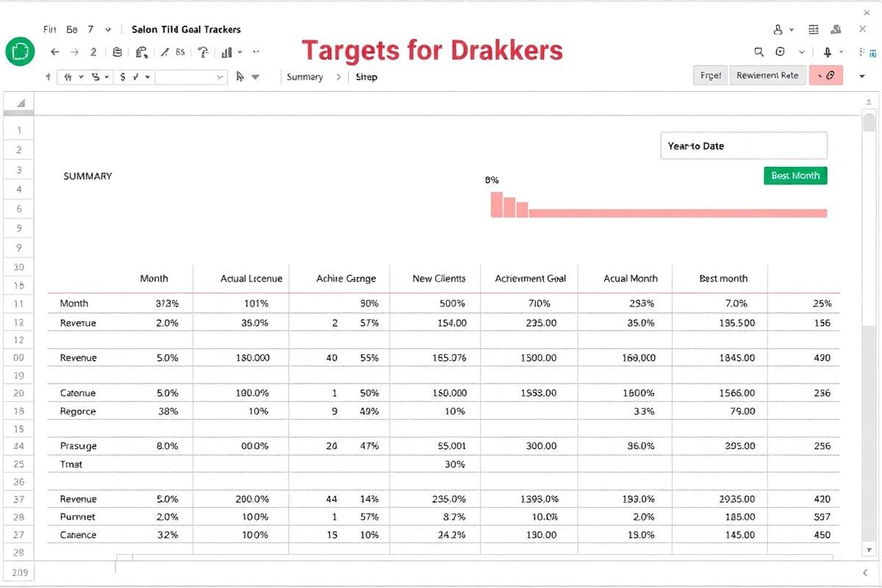Click the Purmnet row label

coord(78,517)
